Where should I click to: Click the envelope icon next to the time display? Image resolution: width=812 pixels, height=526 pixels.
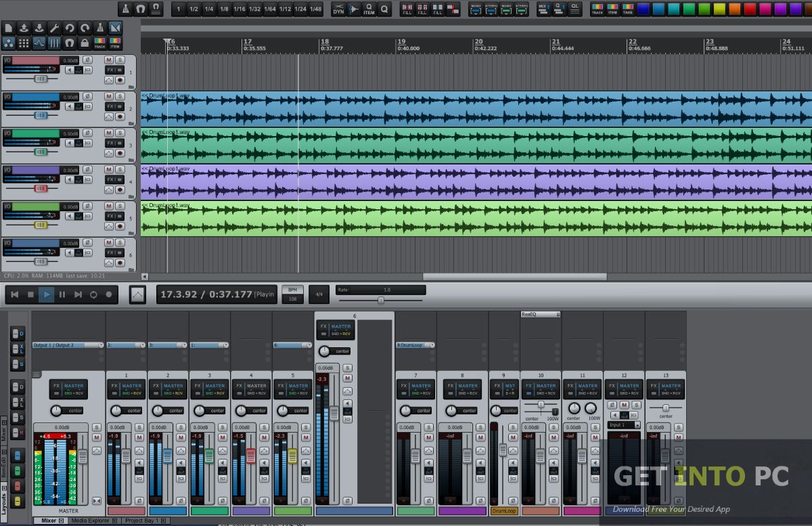pos(137,294)
